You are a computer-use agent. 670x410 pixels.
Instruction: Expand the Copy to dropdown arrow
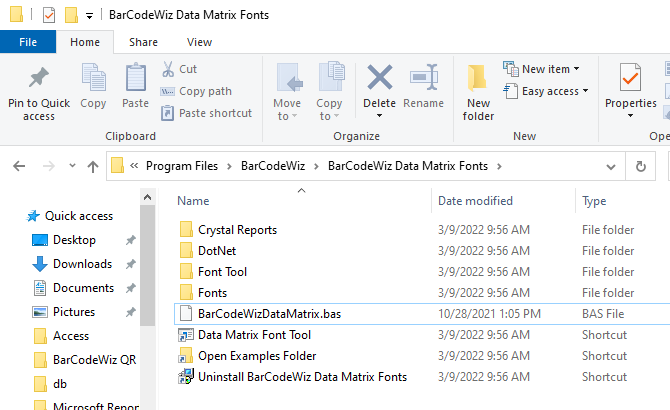(336, 116)
